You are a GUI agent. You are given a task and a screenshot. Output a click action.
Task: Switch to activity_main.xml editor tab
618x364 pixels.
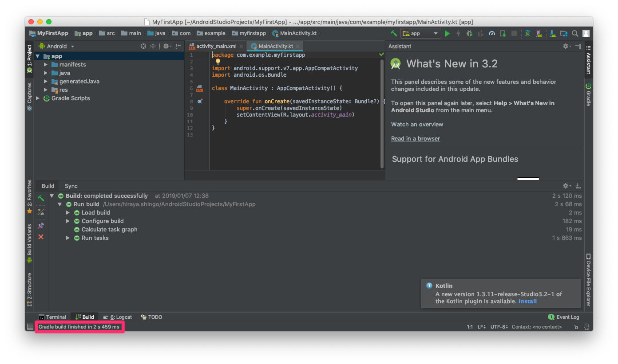pos(216,46)
